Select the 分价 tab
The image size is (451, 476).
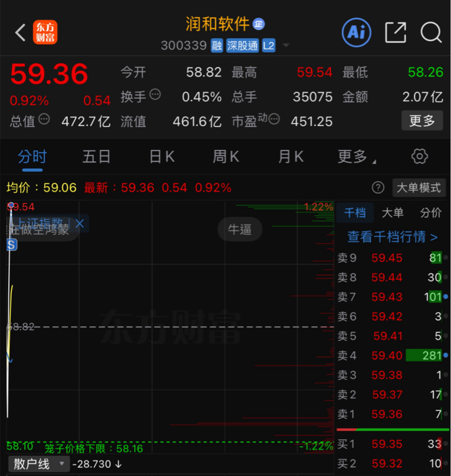coord(431,213)
